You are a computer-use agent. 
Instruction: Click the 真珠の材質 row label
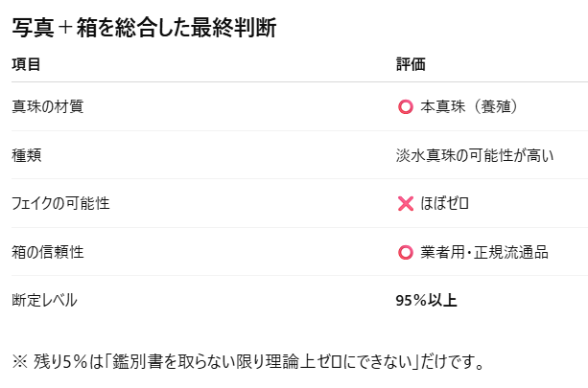[x=47, y=106]
